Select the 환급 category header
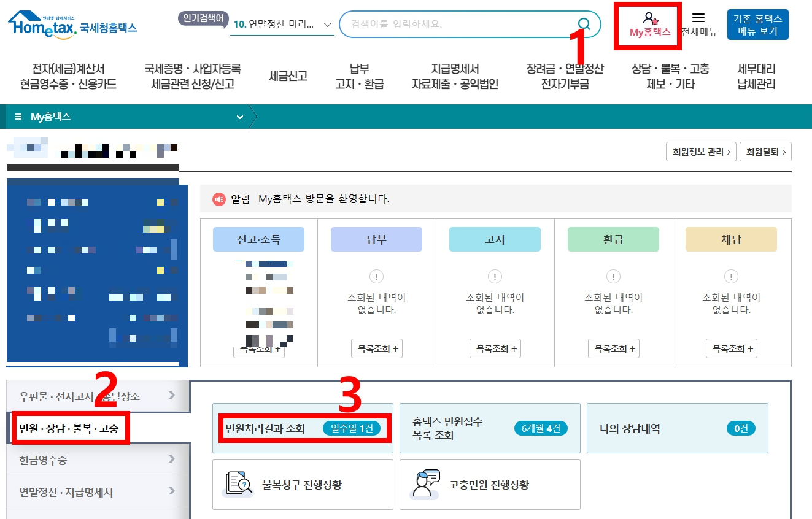The width and height of the screenshot is (812, 519). 613,239
